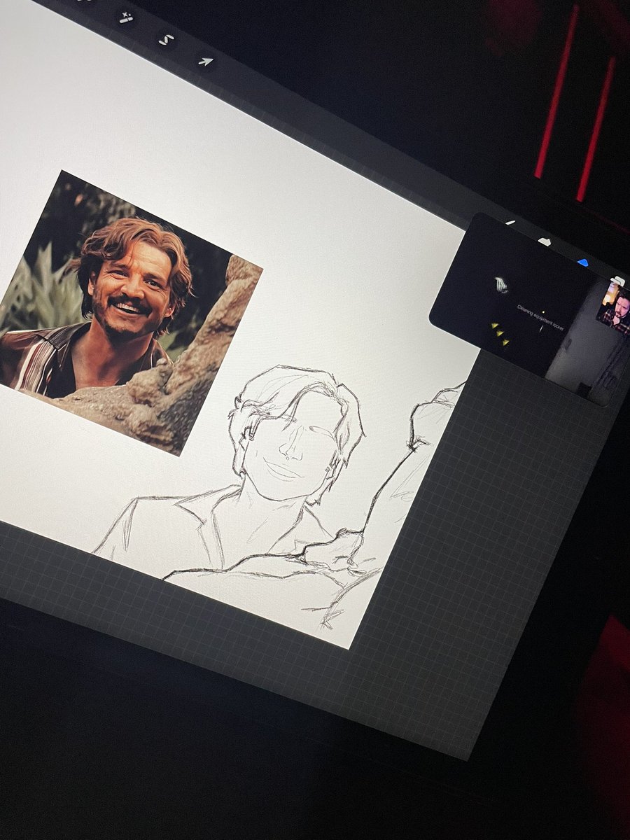Viewport: 630px width, 840px height.
Task: Tap the Transform arrow tool
Action: point(206,60)
